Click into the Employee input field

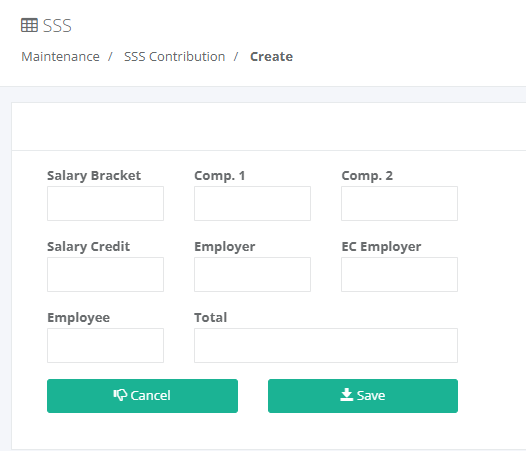point(105,346)
